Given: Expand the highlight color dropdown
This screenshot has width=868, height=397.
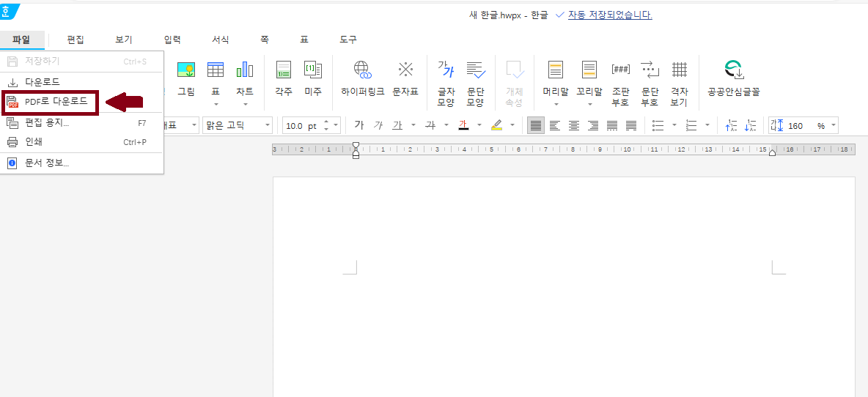Looking at the screenshot, I should pyautogui.click(x=512, y=125).
